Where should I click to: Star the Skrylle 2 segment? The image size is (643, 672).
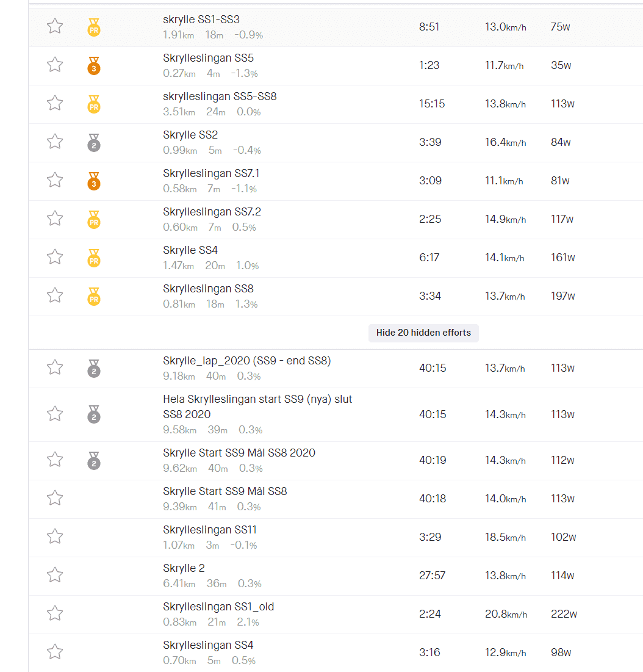click(55, 575)
